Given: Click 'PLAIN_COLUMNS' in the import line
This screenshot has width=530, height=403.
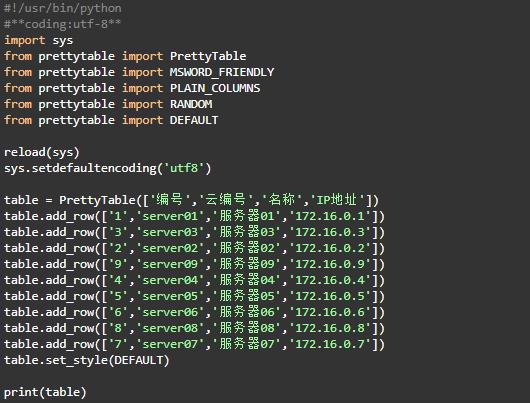Looking at the screenshot, I should (215, 88).
